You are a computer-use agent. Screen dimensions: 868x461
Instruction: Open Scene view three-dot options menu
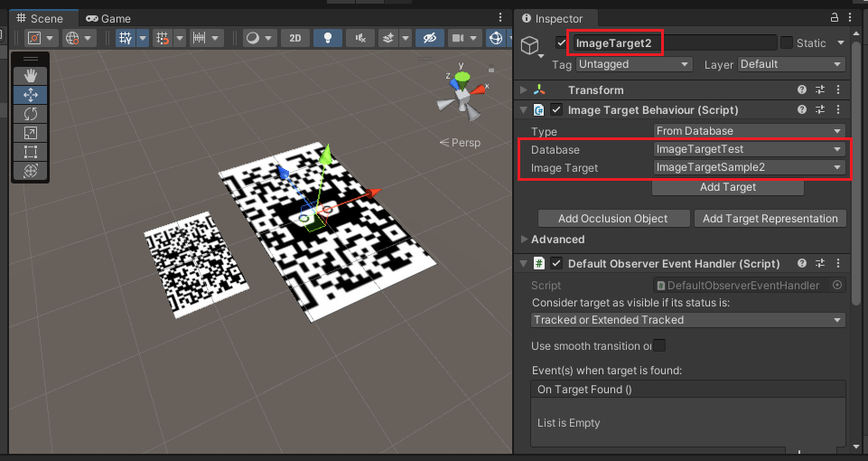(500, 18)
